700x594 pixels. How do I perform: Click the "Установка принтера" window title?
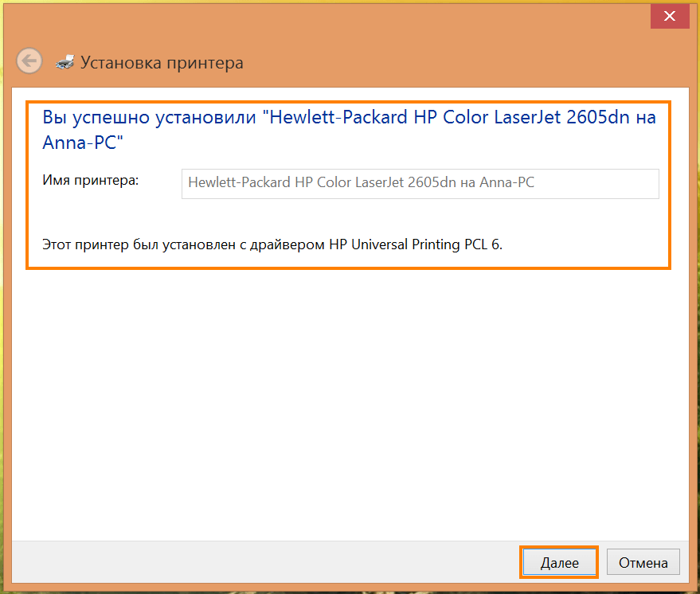pos(162,62)
